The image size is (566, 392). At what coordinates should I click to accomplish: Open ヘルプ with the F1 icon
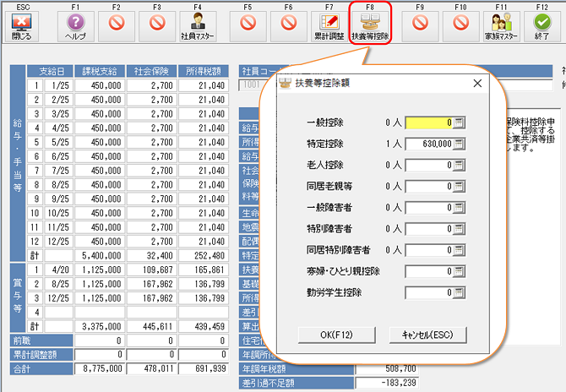[x=77, y=26]
